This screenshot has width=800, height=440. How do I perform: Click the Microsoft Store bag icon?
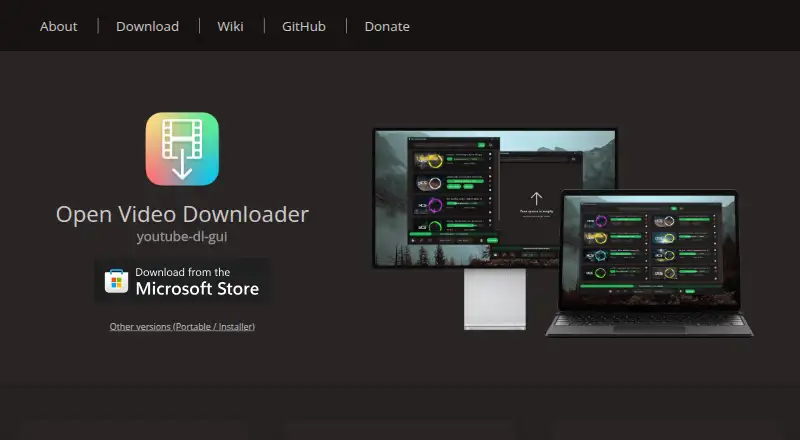[116, 281]
